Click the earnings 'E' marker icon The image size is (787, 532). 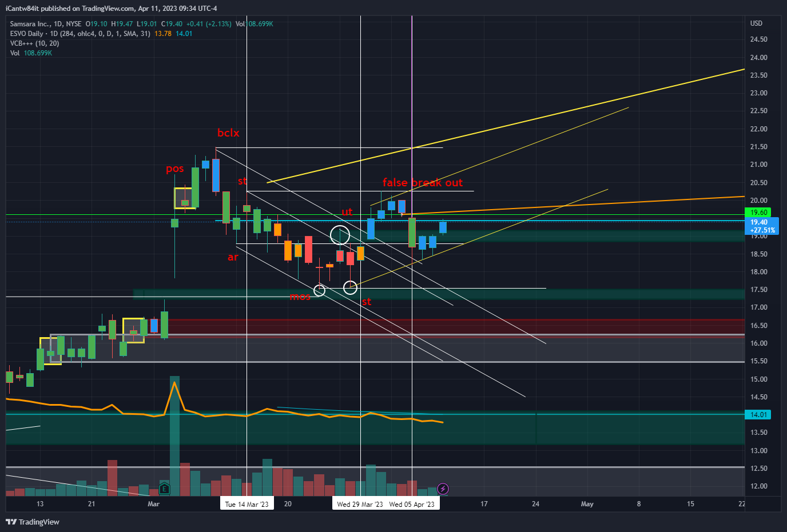[164, 489]
